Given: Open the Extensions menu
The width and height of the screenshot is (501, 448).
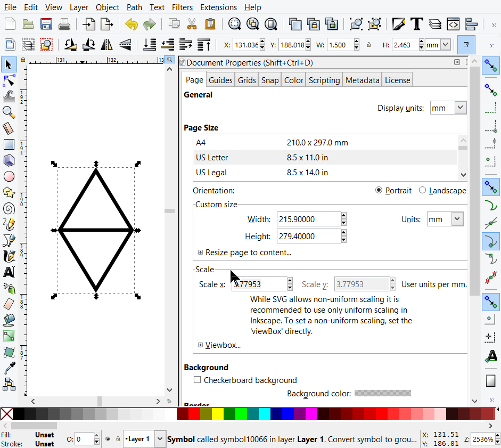Looking at the screenshot, I should tap(218, 7).
